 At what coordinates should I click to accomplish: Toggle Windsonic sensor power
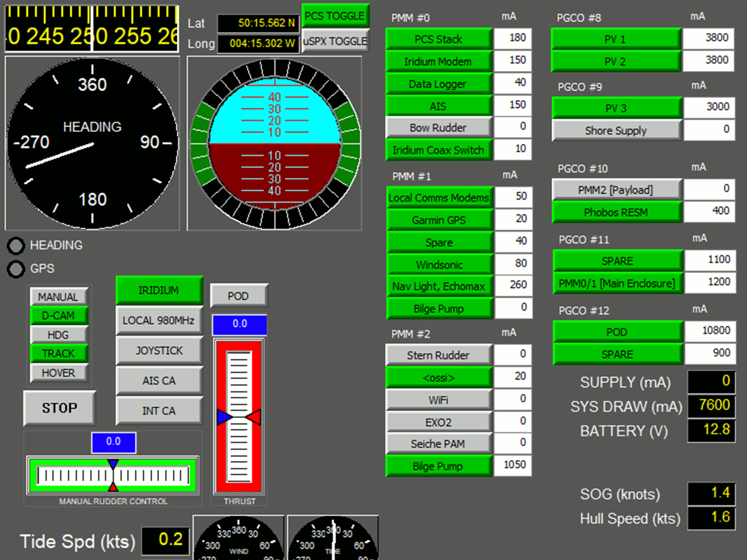click(440, 264)
